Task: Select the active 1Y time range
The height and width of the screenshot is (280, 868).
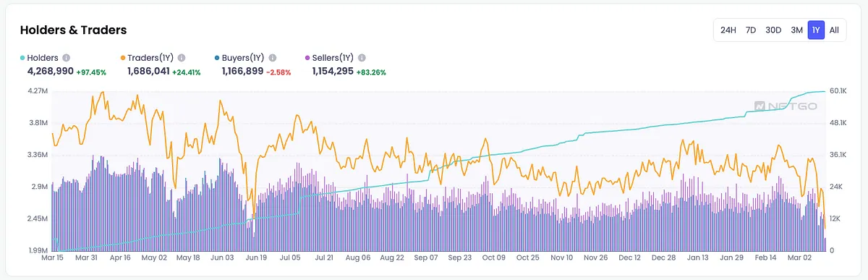Action: coord(816,30)
